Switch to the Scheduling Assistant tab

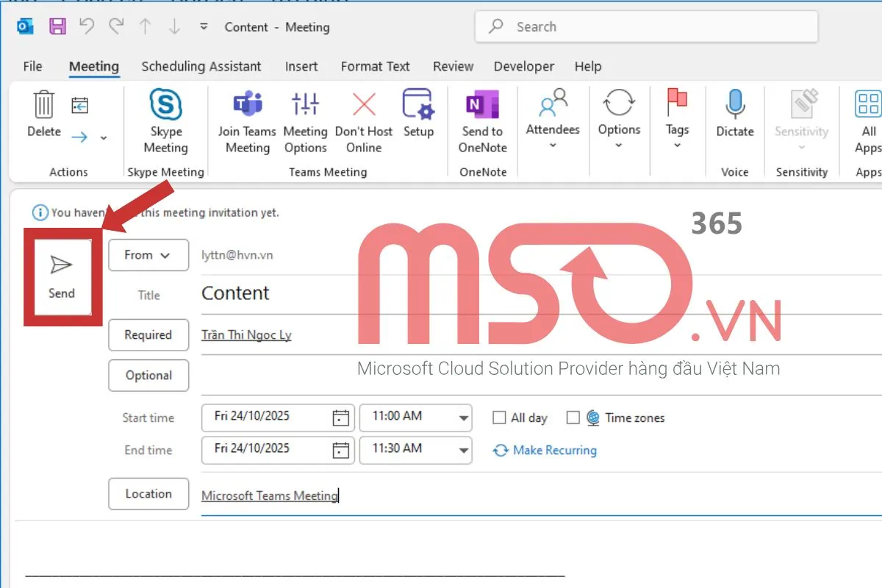click(201, 66)
